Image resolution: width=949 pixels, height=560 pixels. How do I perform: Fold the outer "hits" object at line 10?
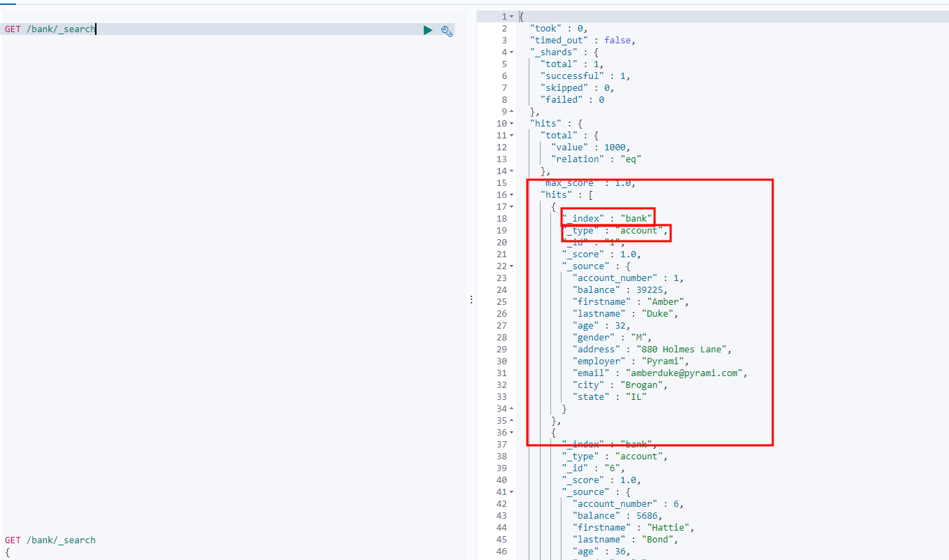click(x=512, y=123)
